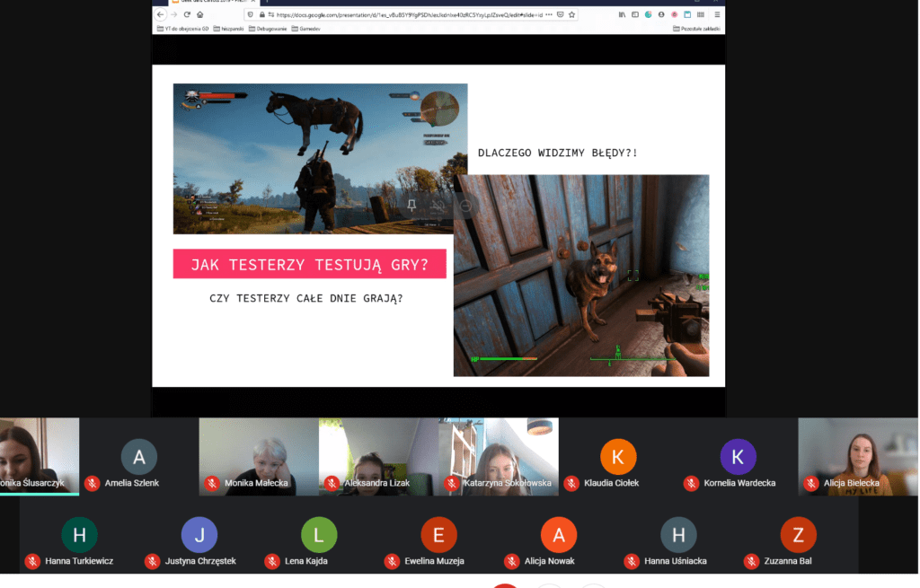Click the muted mic icon of Aleksandra Lizak

pos(332,484)
